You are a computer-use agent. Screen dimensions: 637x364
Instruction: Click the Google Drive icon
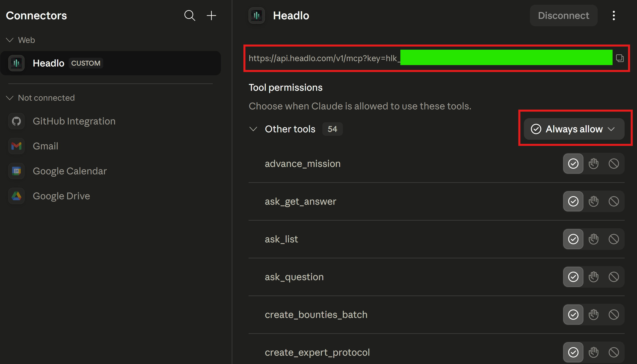(16, 196)
